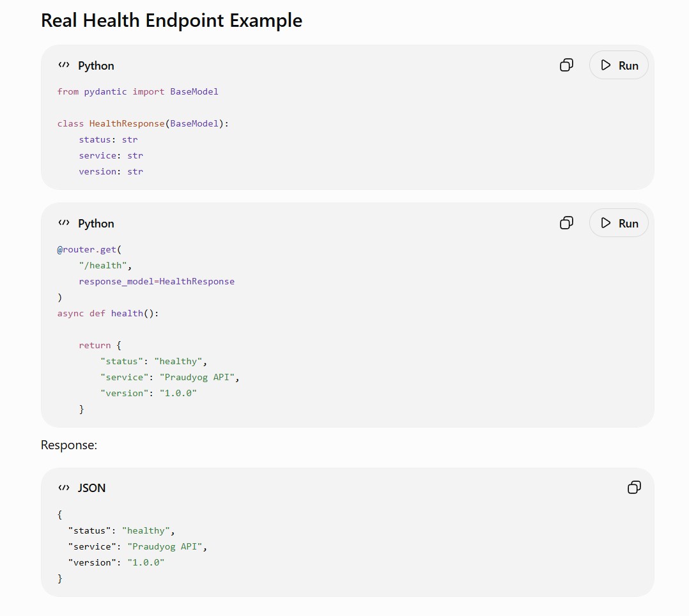Copy the JSON response block
This screenshot has width=689, height=616.
point(634,488)
